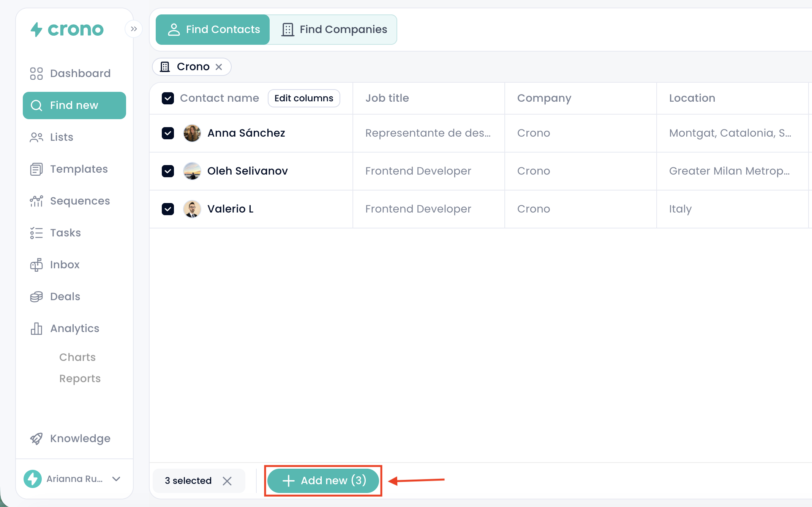The width and height of the screenshot is (812, 507).
Task: Open the Sequences chart icon
Action: coord(36,201)
